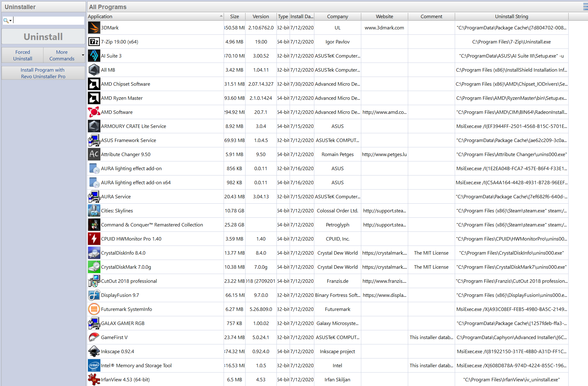Click the Igor Pavlov company cell
This screenshot has height=386, width=588.
(337, 42)
